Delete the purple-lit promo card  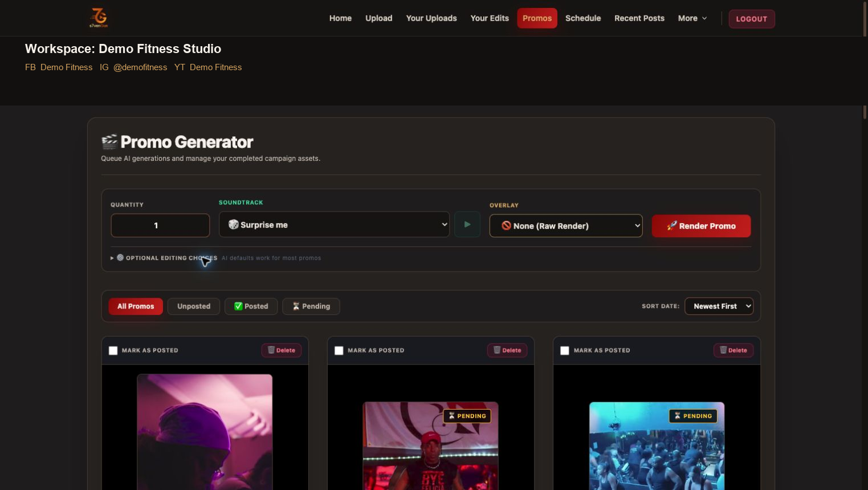[282, 350]
